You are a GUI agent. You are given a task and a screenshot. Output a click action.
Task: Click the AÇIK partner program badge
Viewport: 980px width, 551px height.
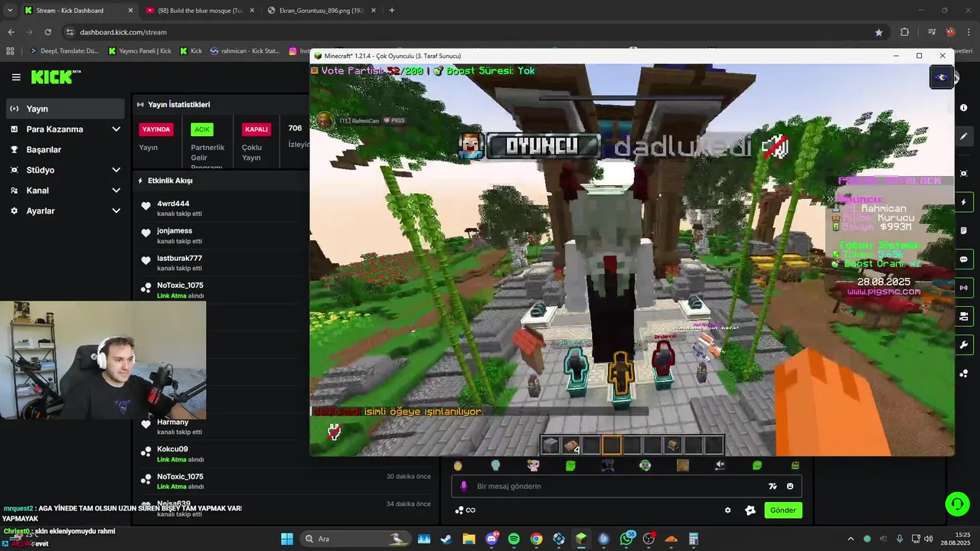point(201,129)
